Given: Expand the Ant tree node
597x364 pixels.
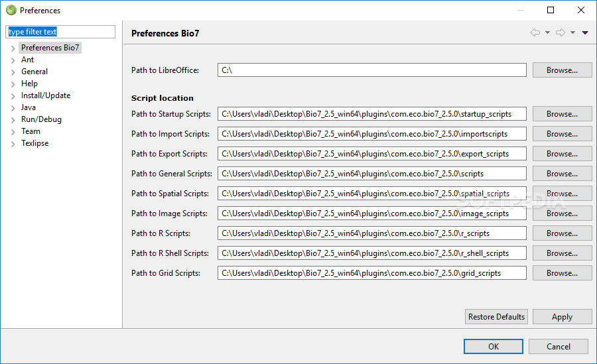Looking at the screenshot, I should pos(13,60).
